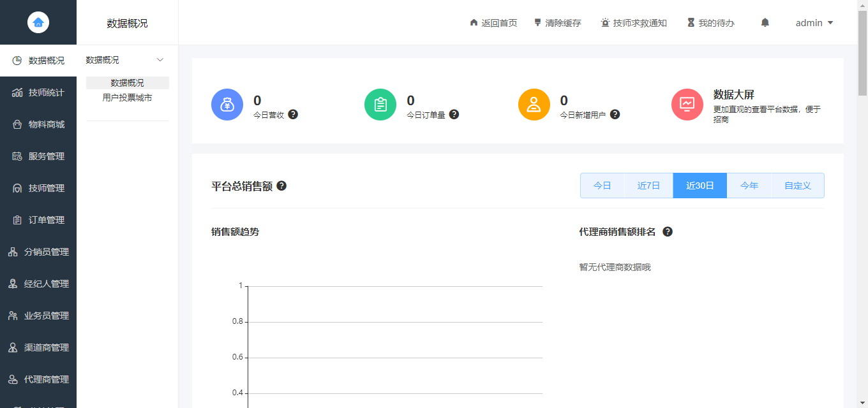Image resolution: width=868 pixels, height=408 pixels.
Task: Select the 今日 time range
Action: coord(602,186)
